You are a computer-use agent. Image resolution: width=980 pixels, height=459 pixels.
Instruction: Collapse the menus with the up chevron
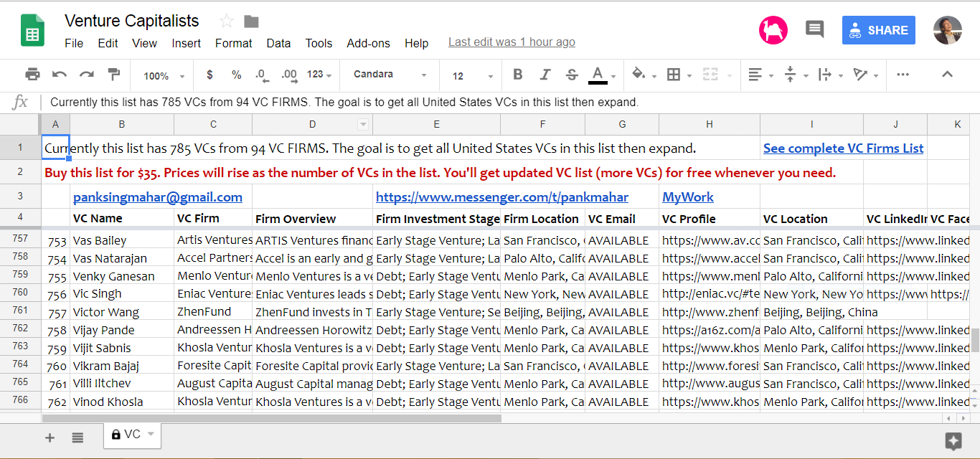947,75
